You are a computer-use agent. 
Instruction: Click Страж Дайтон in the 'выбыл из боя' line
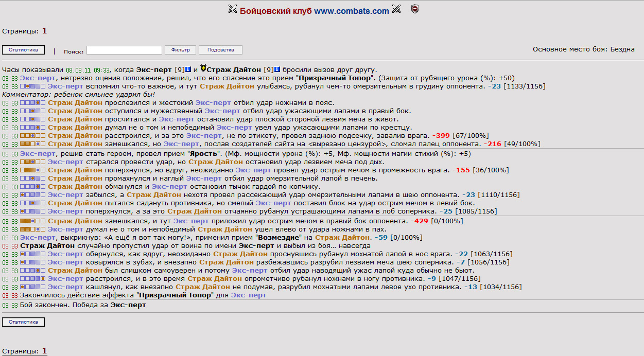[x=47, y=246]
